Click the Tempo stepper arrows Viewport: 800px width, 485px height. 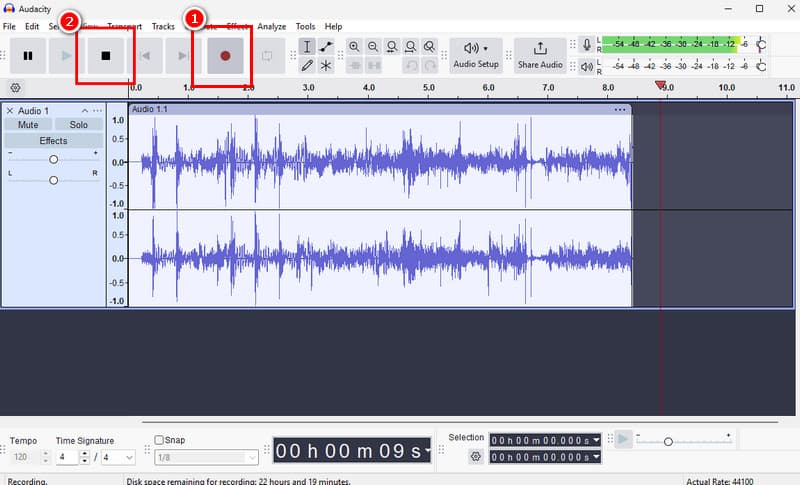pos(45,457)
